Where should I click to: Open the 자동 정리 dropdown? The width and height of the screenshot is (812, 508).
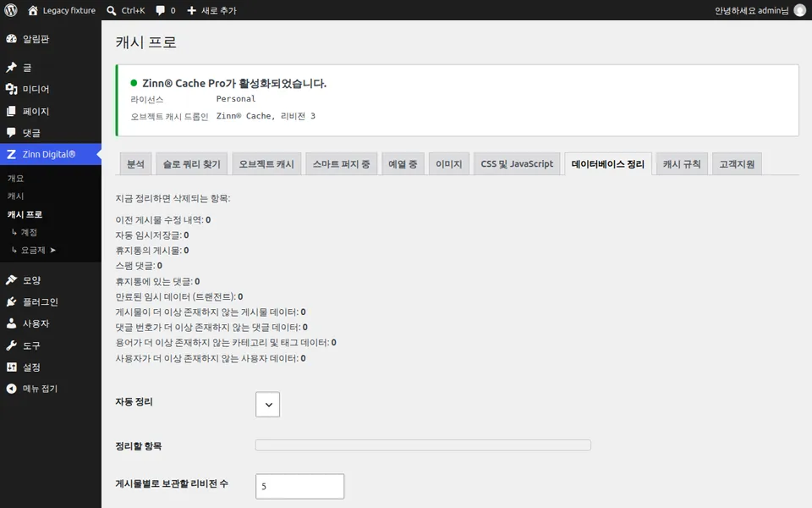[x=268, y=405]
